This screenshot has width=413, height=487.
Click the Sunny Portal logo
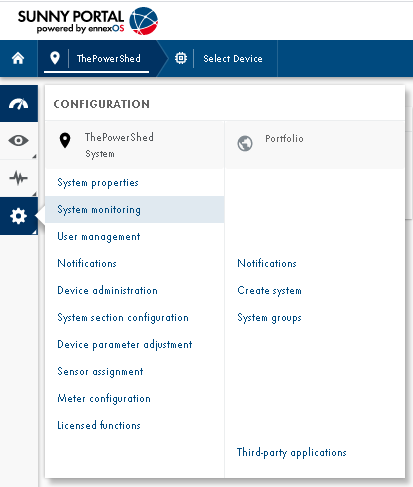88,21
